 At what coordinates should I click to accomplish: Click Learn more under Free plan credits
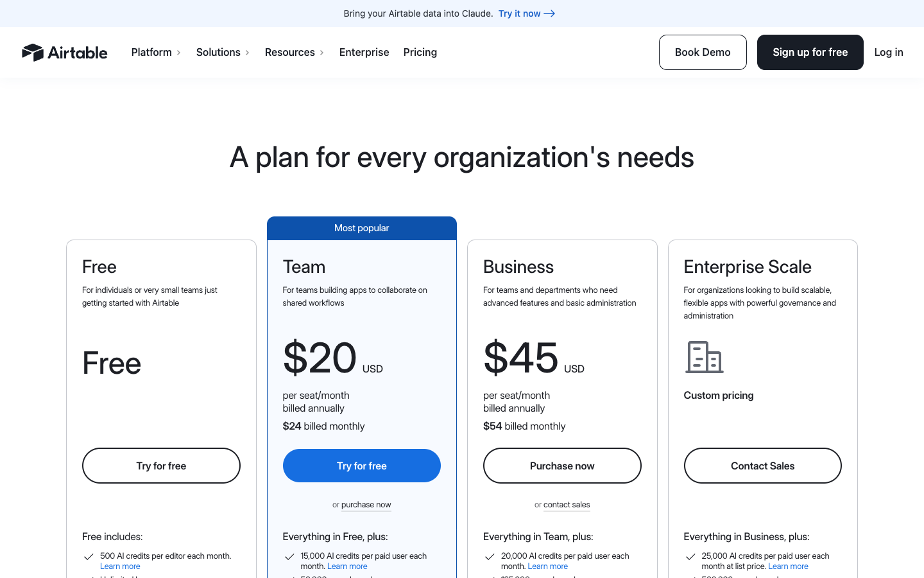120,566
